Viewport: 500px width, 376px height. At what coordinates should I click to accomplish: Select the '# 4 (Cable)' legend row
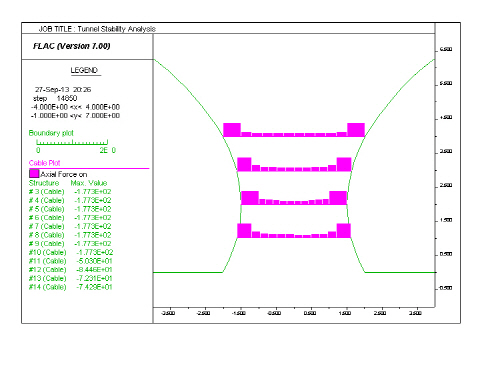(70, 200)
